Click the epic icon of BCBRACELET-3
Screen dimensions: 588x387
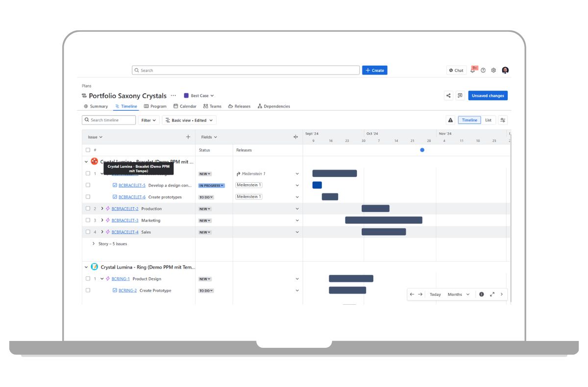coord(108,220)
